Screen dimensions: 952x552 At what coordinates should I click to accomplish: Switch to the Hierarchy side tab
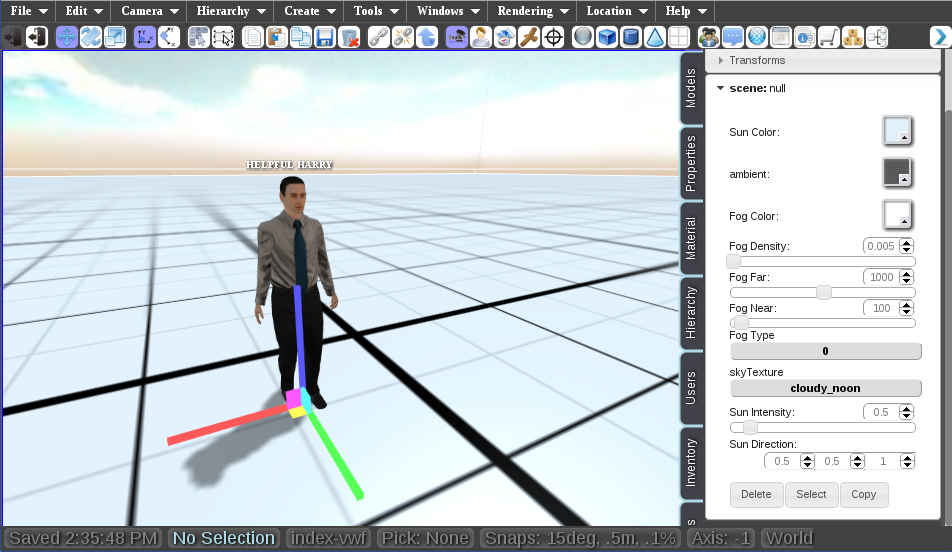point(691,313)
